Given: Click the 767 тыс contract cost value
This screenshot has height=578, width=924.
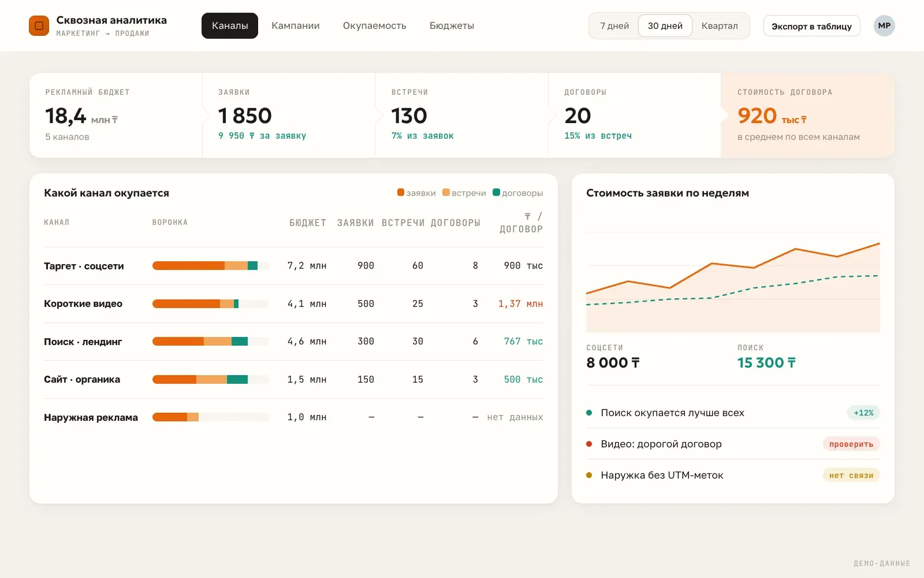Looking at the screenshot, I should pos(523,342).
